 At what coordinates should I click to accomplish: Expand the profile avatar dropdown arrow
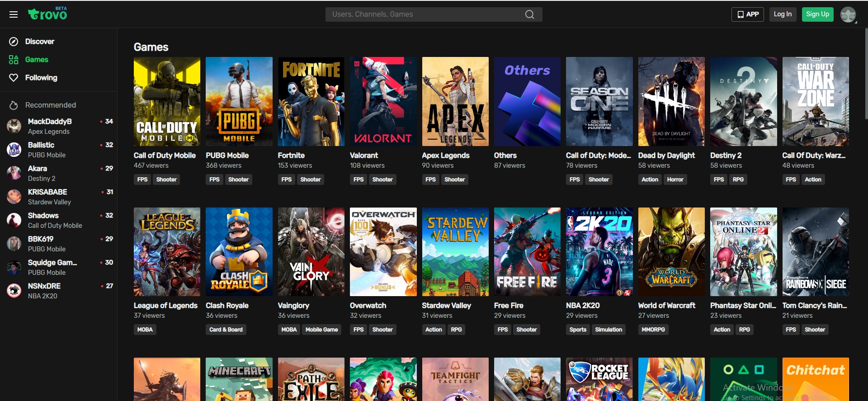pyautogui.click(x=856, y=22)
